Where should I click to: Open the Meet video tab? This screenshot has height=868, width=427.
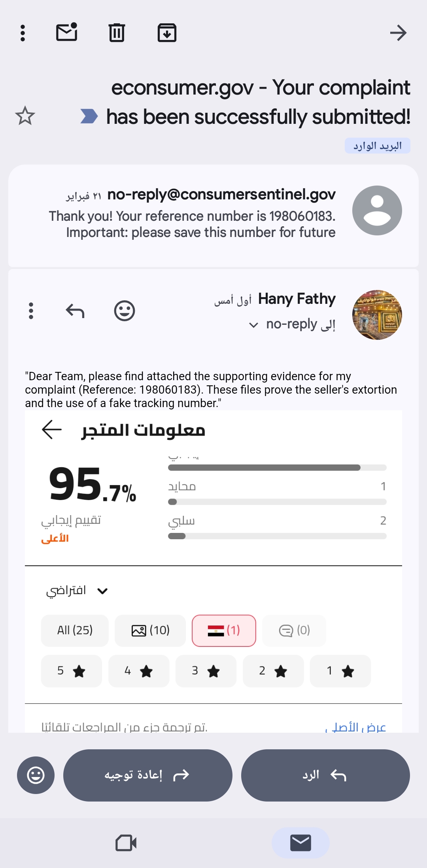pyautogui.click(x=126, y=843)
